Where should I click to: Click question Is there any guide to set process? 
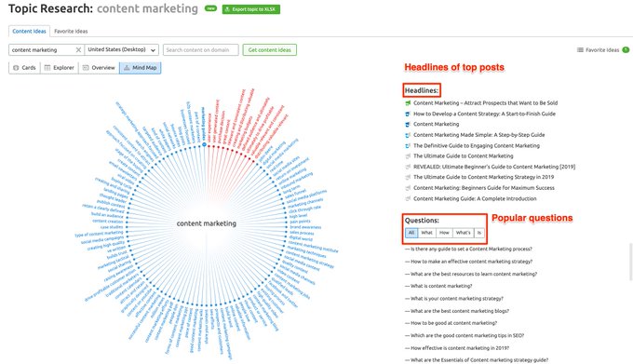click(x=468, y=249)
